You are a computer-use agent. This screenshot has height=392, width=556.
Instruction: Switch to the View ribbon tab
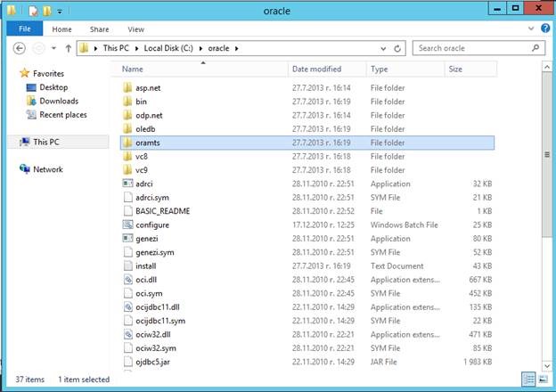[135, 29]
